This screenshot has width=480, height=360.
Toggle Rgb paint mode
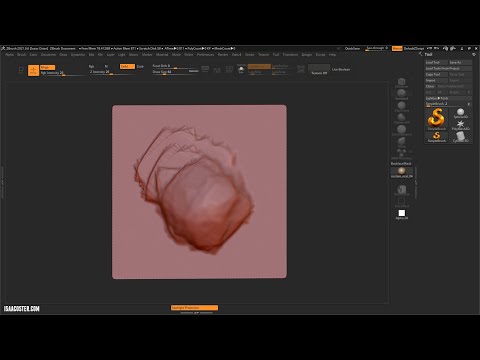pos(91,67)
